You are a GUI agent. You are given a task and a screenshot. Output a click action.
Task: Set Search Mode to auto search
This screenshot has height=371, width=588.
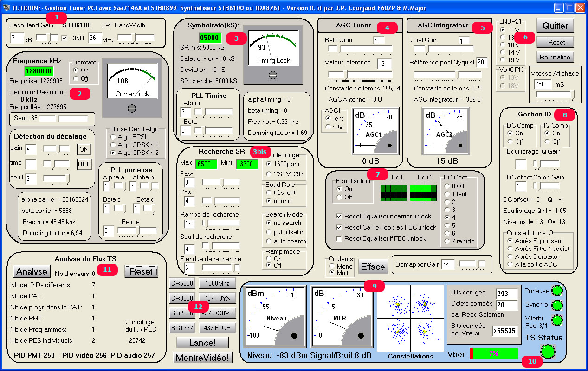point(270,241)
